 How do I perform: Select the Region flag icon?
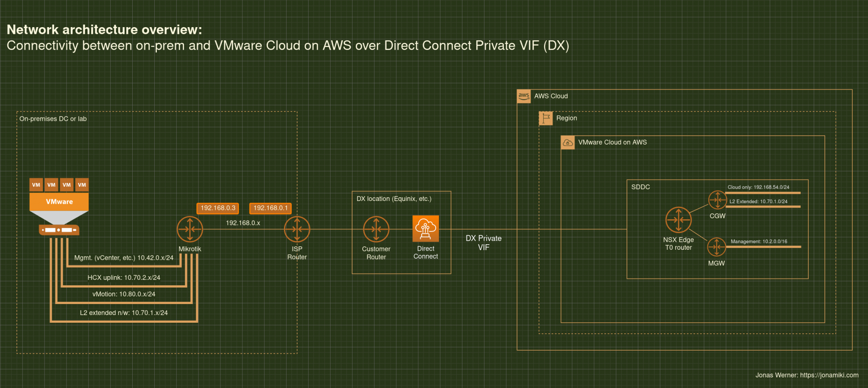[x=546, y=118]
